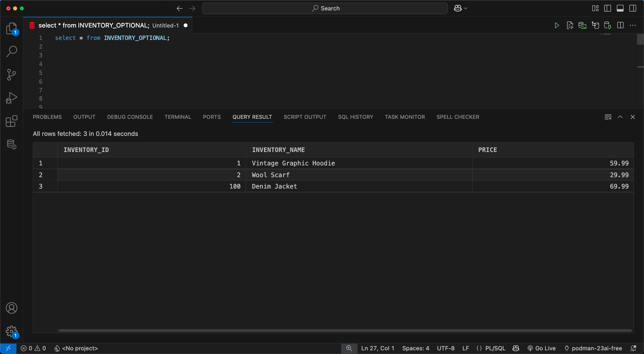This screenshot has height=354, width=644.
Task: Click the command center Search box
Action: point(325,8)
